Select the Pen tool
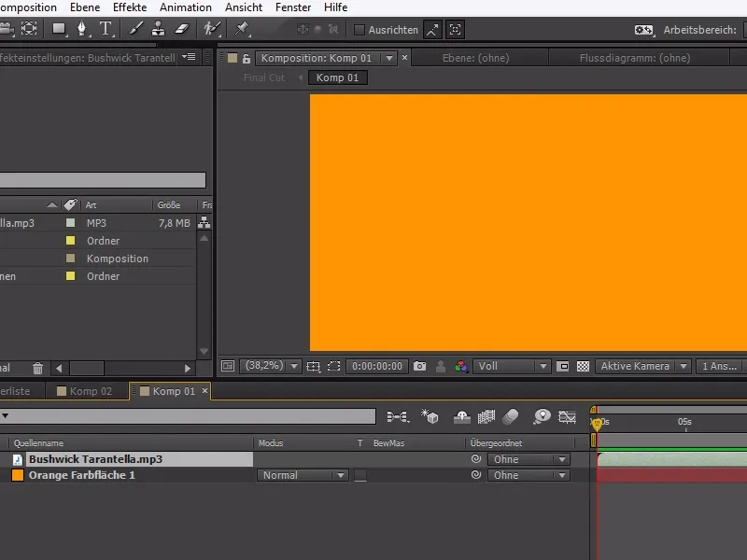The width and height of the screenshot is (747, 560). tap(82, 29)
